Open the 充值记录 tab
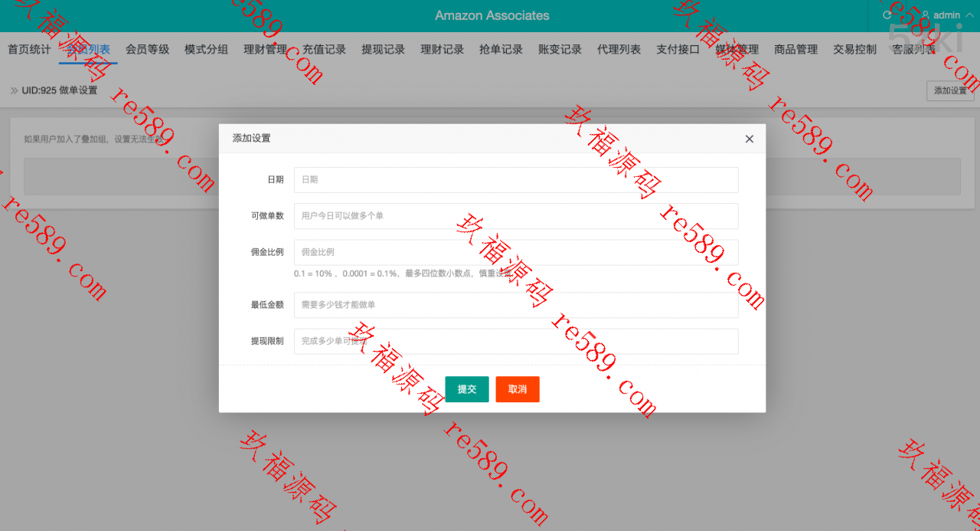 (x=324, y=49)
